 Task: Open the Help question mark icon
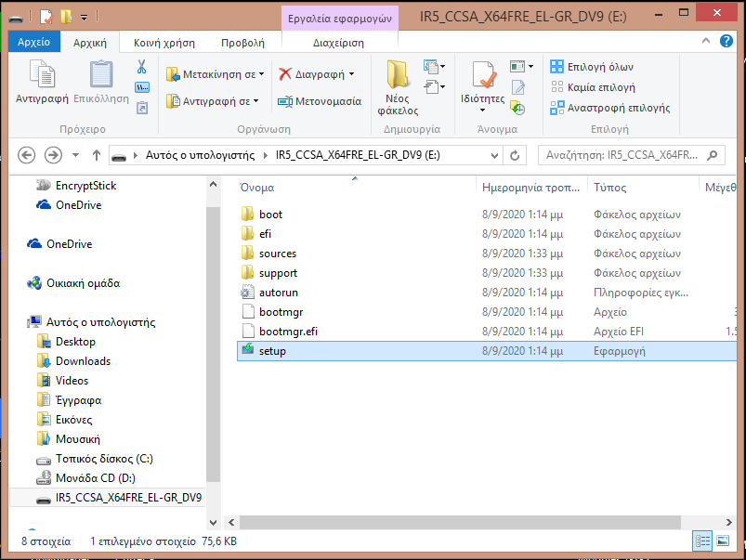726,42
